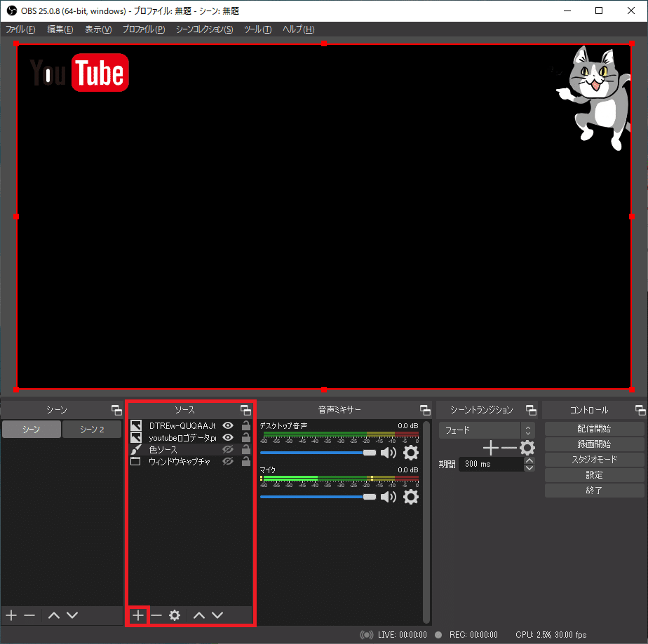The height and width of the screenshot is (644, 648).
Task: Move scene down in Scenes panel
Action: [x=72, y=615]
